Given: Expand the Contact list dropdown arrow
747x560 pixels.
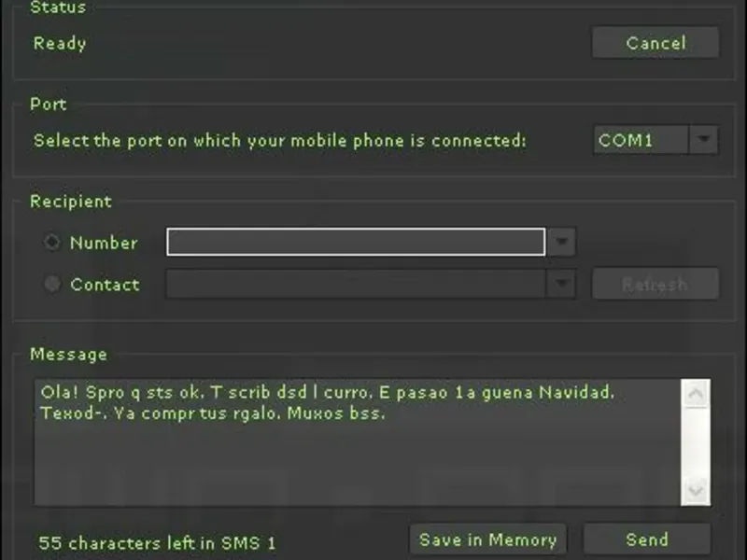Looking at the screenshot, I should 560,285.
